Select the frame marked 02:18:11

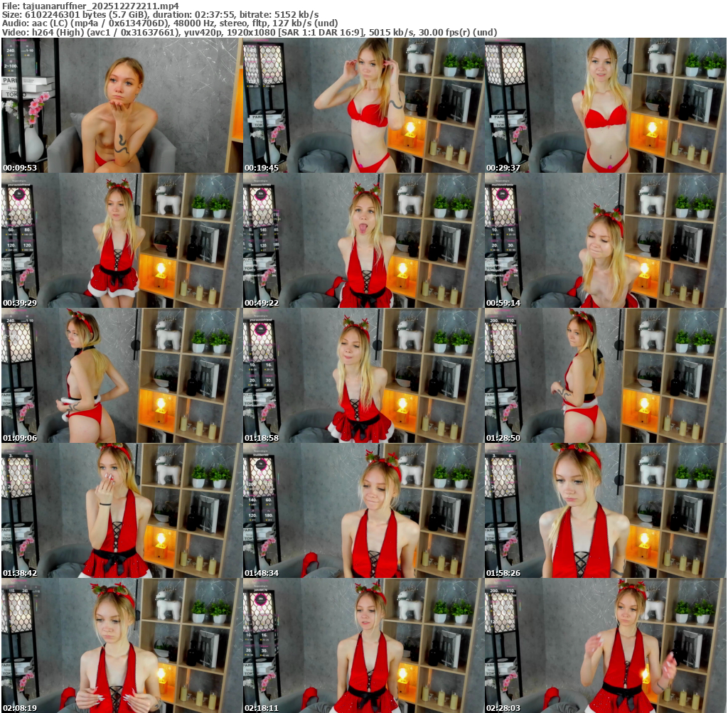point(363,645)
